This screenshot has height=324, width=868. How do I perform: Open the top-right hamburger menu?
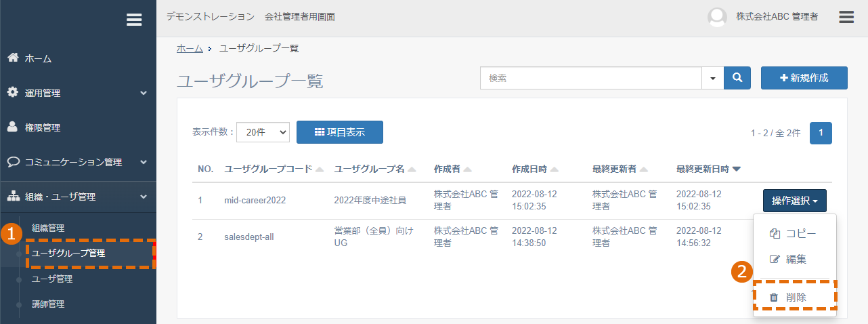tap(846, 17)
